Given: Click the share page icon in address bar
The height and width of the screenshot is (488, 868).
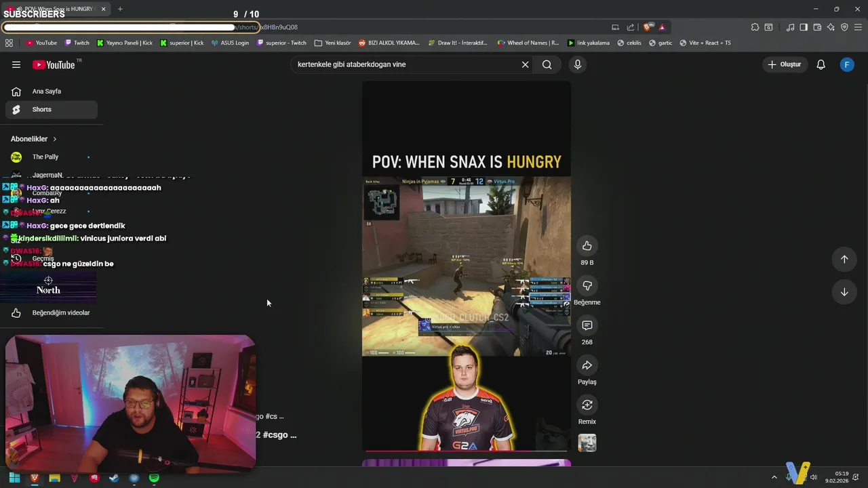Looking at the screenshot, I should pyautogui.click(x=631, y=27).
